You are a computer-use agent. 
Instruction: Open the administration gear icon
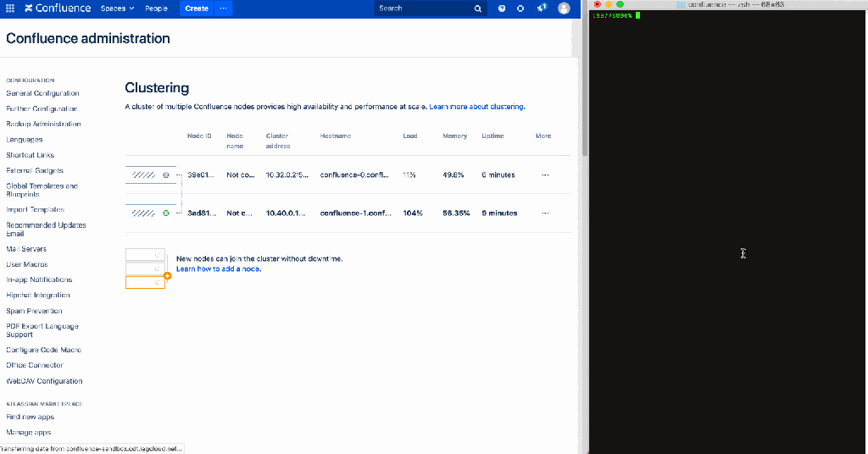520,8
